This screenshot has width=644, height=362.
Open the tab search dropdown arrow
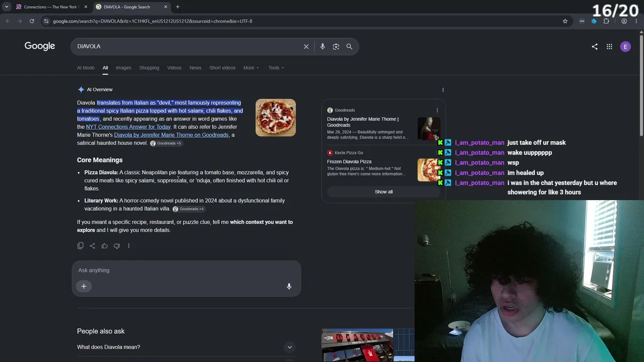click(x=7, y=7)
